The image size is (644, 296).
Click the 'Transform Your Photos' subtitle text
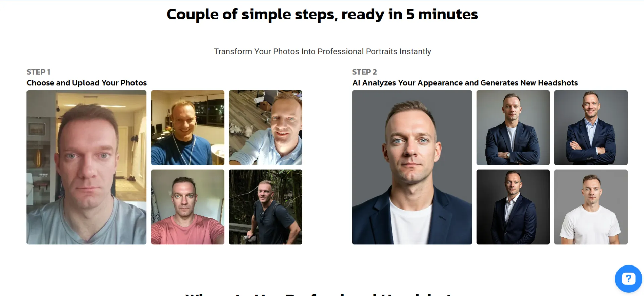[x=322, y=51]
